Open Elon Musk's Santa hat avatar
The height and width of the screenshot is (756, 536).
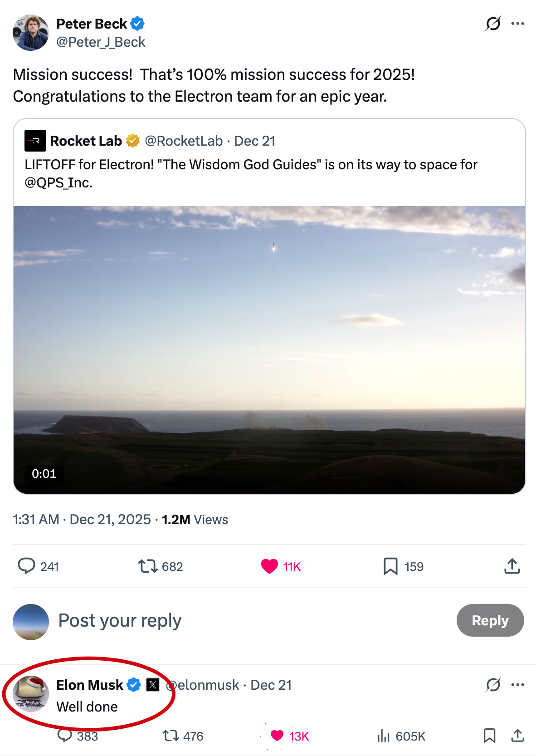coord(31,693)
